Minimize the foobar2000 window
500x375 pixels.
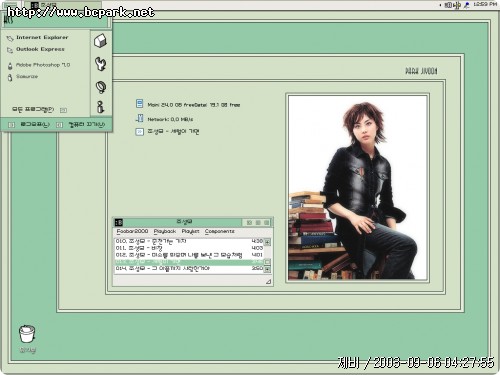click(x=249, y=222)
